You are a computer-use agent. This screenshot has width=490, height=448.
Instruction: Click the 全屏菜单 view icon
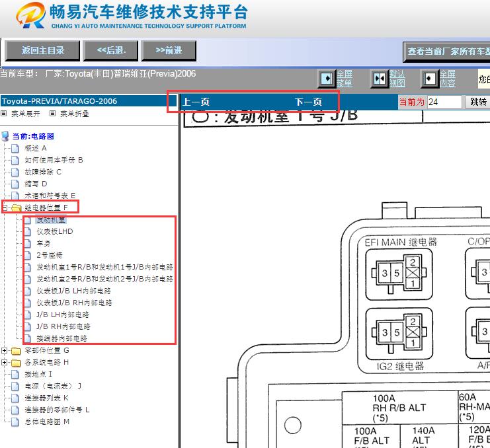(x=327, y=79)
